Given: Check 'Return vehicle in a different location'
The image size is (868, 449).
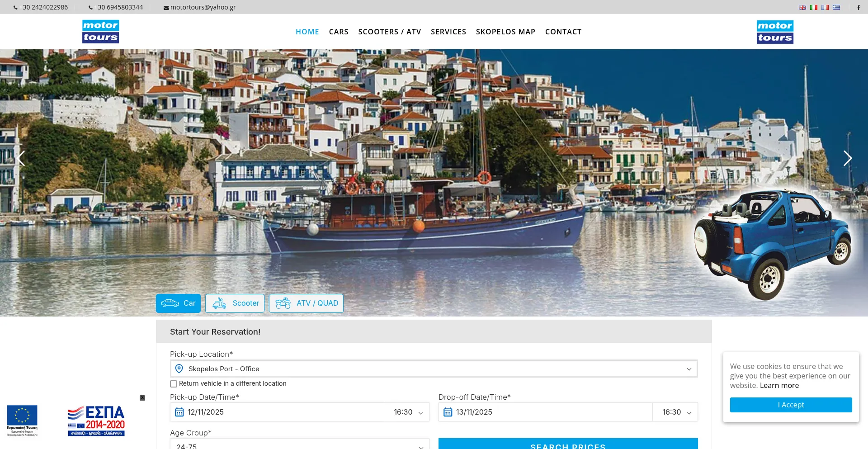Looking at the screenshot, I should point(174,384).
